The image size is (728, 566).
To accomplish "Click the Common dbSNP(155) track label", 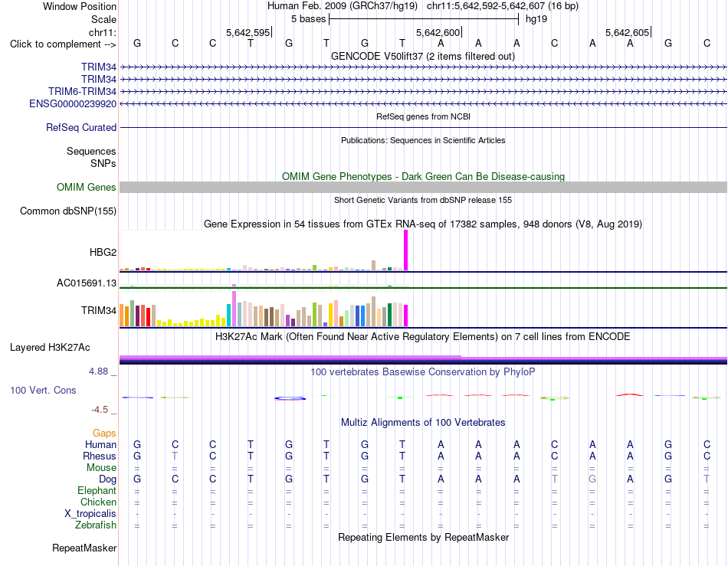I will (x=67, y=211).
